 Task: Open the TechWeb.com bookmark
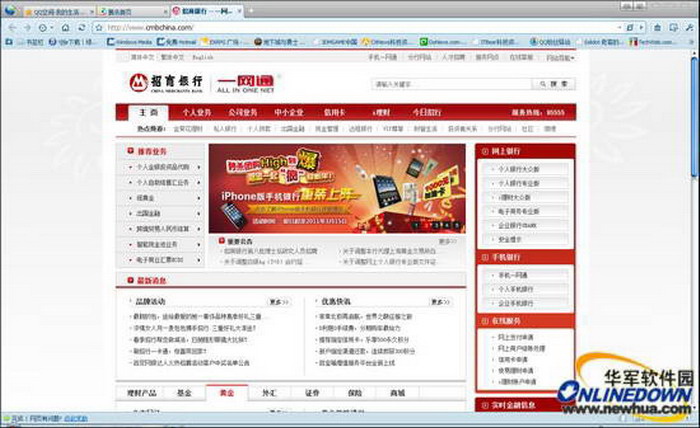click(x=652, y=42)
